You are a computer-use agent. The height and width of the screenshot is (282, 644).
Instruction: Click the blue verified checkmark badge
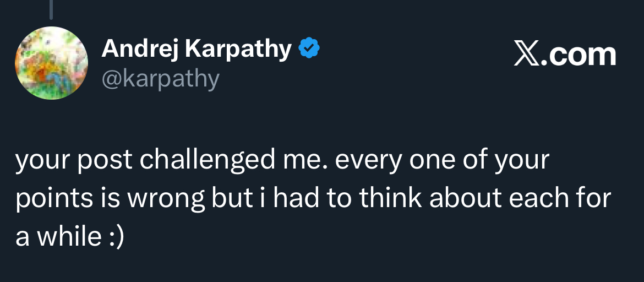point(309,50)
